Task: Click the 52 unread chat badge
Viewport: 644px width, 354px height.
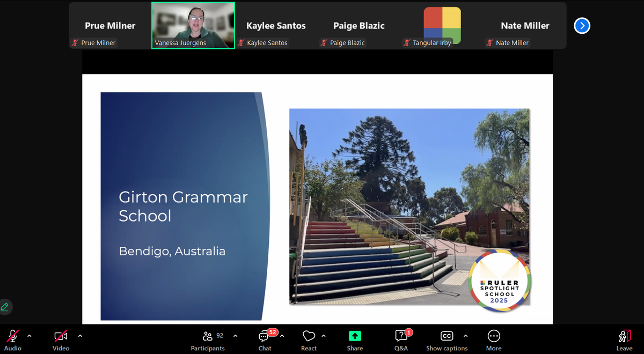Action: click(x=273, y=332)
